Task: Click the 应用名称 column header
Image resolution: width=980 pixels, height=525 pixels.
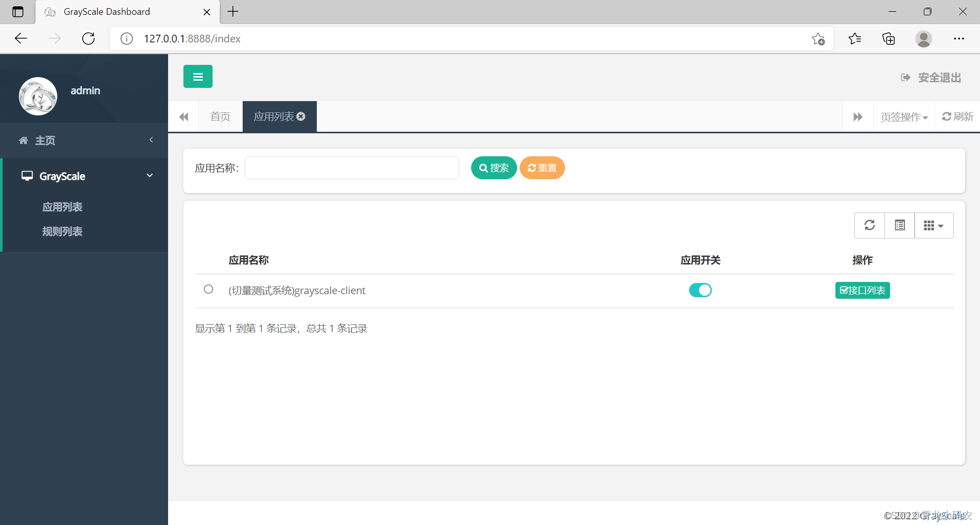Action: (x=249, y=260)
